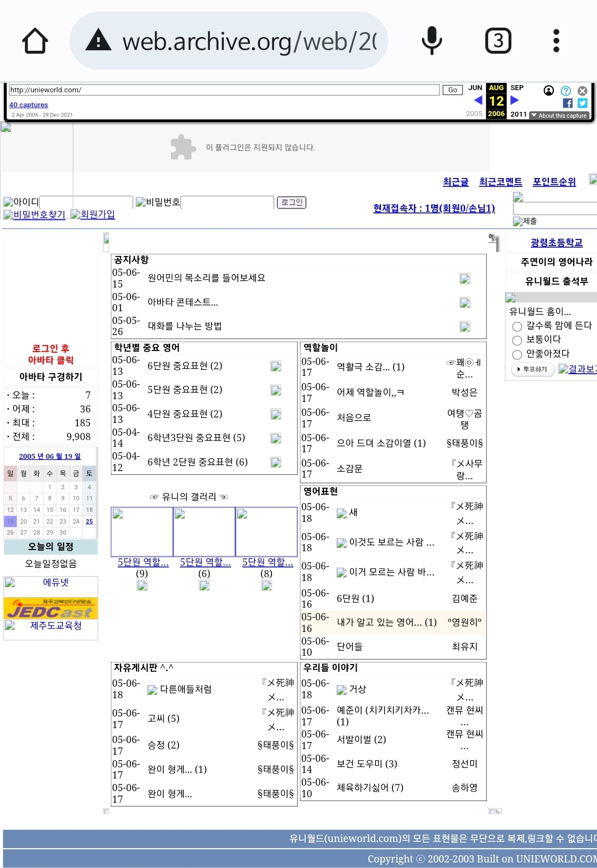
Task: Open first gallery thumbnail 5단원 역할 (9)
Action: [x=142, y=532]
